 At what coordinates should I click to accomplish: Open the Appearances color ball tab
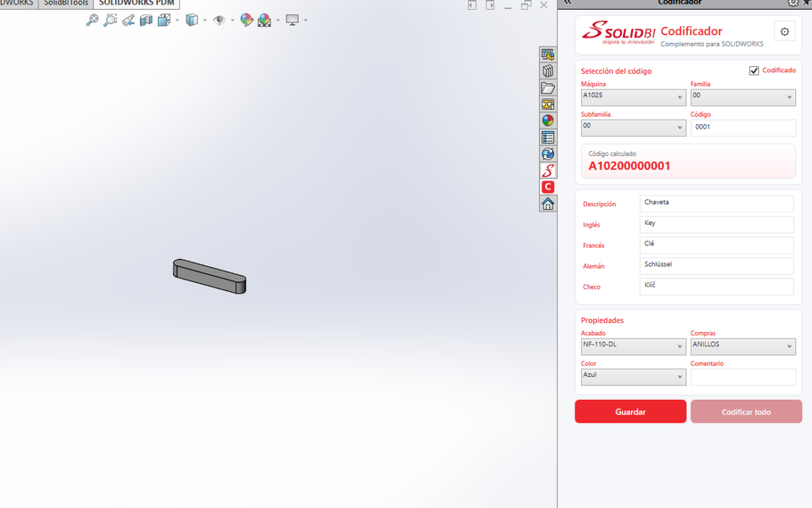[548, 120]
